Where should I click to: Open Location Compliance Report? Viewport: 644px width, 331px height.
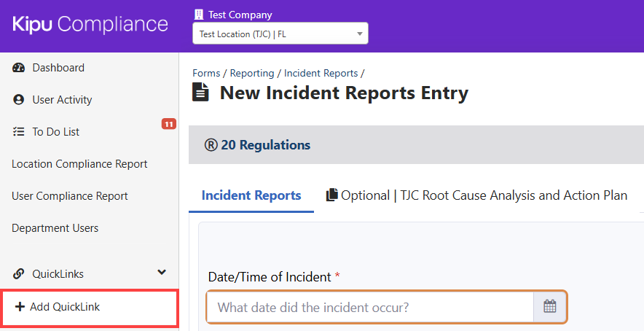(79, 164)
